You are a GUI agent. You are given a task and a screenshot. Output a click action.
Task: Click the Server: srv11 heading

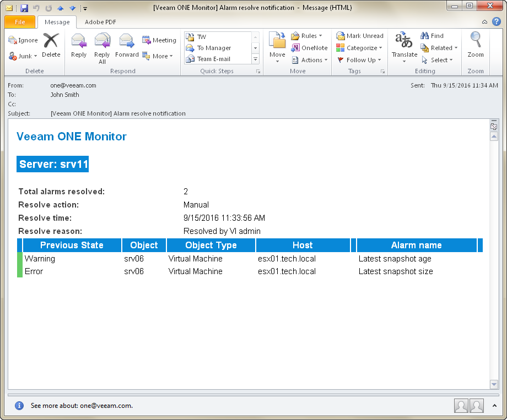tap(53, 164)
